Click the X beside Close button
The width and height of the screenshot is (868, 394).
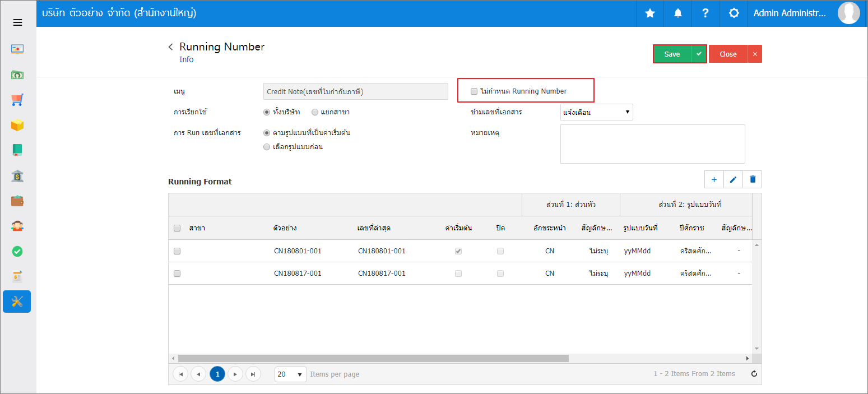point(755,54)
